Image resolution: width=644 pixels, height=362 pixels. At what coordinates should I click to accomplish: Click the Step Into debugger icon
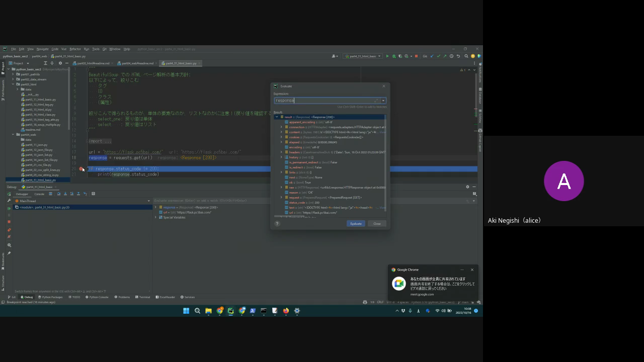65,194
